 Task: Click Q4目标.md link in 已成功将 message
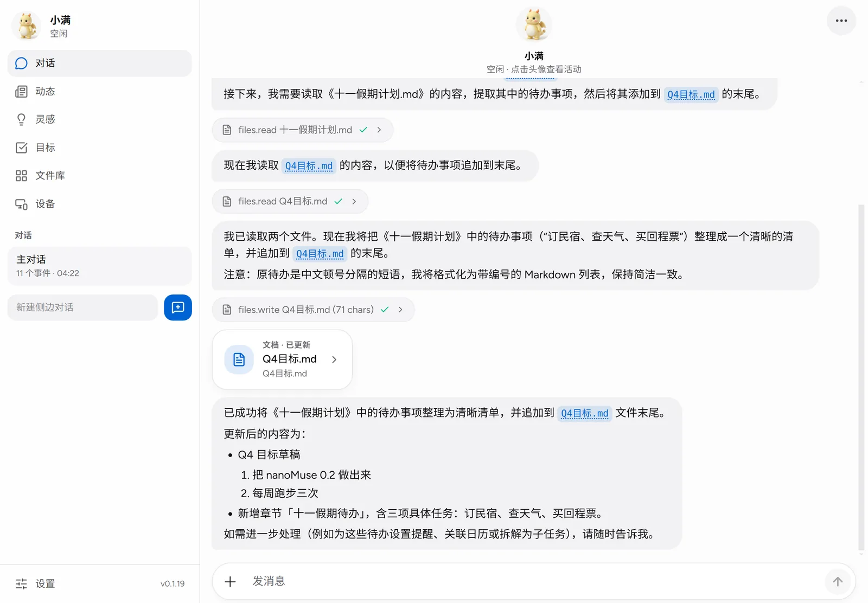(x=585, y=414)
